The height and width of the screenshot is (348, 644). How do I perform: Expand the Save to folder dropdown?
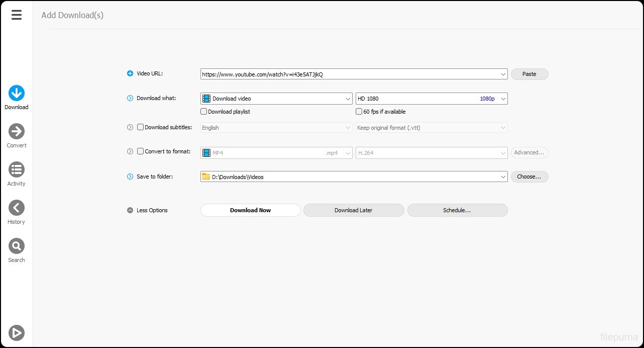pyautogui.click(x=503, y=177)
